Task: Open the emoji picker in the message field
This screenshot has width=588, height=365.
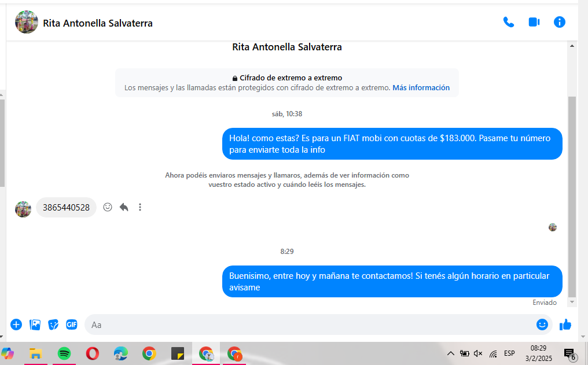Action: [542, 325]
